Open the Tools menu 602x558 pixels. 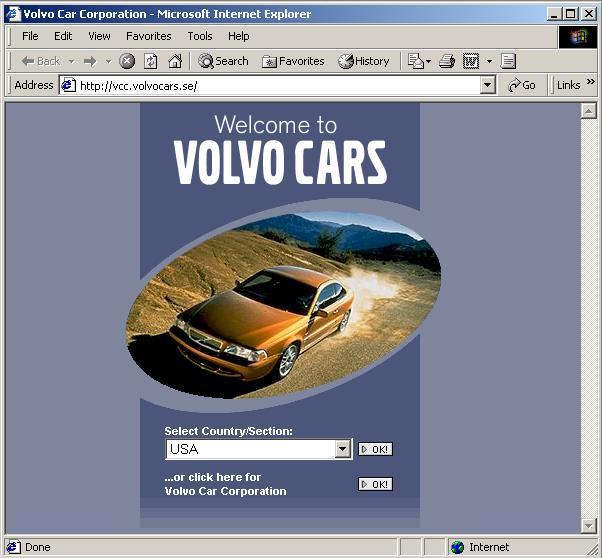pyautogui.click(x=200, y=36)
